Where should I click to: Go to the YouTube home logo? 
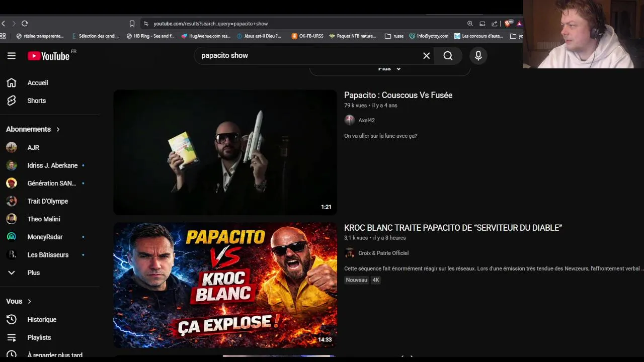(48, 56)
